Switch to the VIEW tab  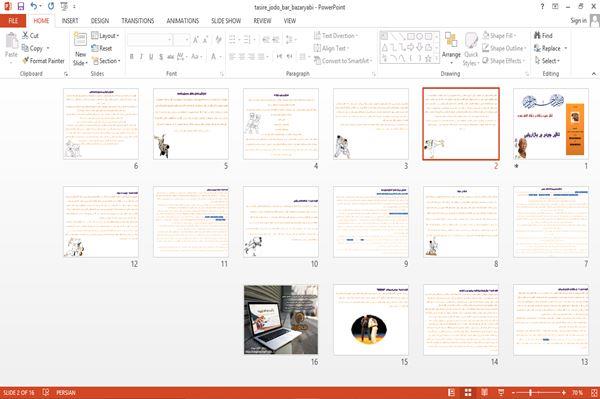(290, 21)
